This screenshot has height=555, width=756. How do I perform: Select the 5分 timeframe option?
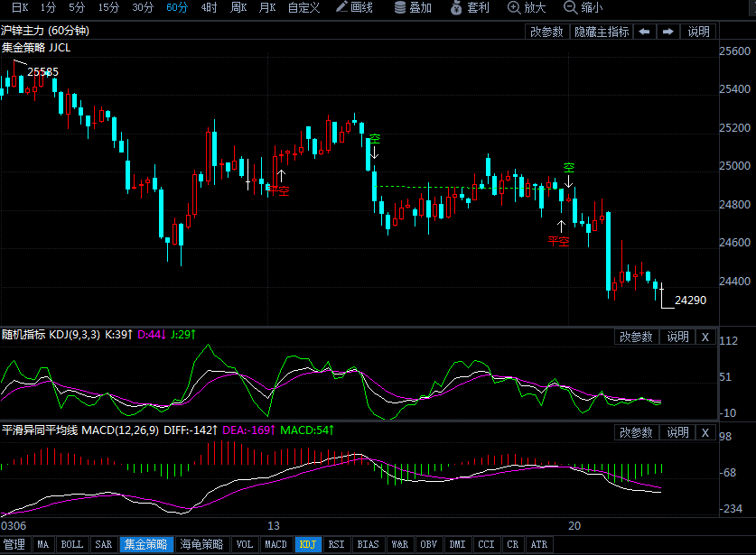point(75,8)
